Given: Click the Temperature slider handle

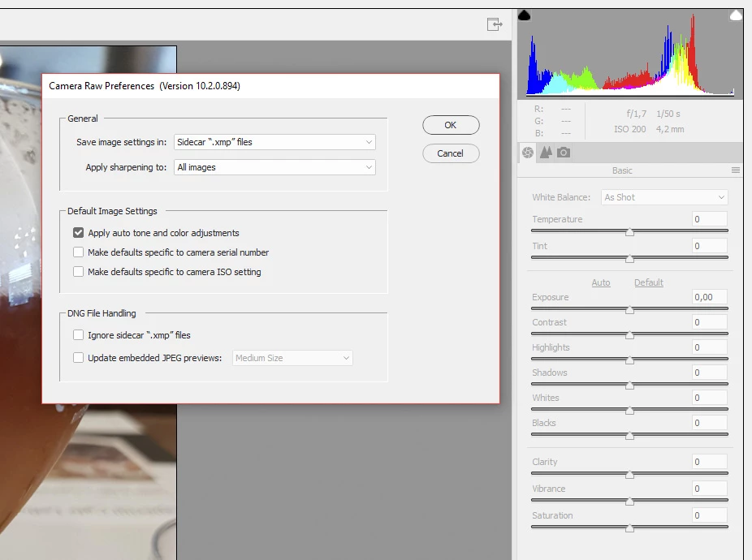Looking at the screenshot, I should (629, 232).
